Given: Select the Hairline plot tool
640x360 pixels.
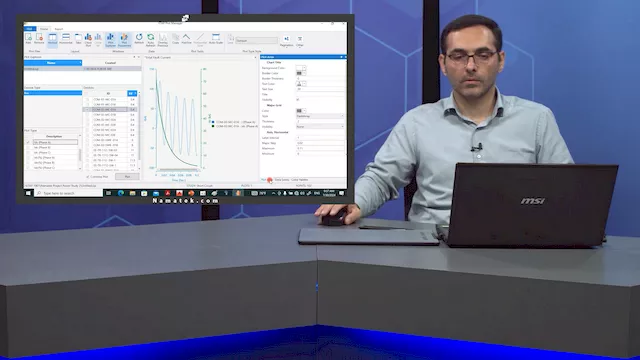Looking at the screenshot, I should pos(186,39).
